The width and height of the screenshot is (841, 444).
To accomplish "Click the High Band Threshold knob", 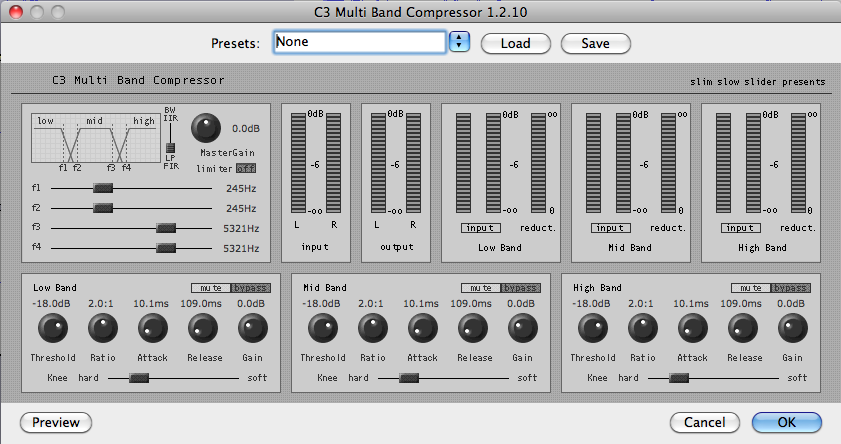I will [592, 327].
